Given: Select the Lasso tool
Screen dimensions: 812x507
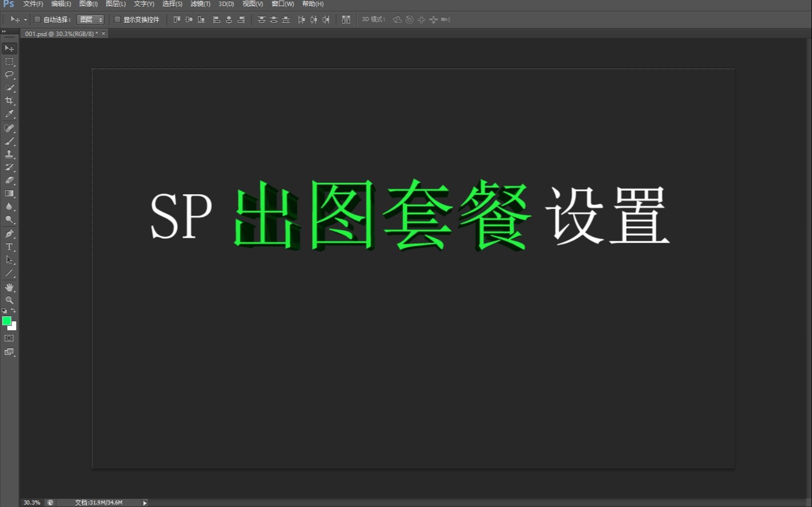Looking at the screenshot, I should tap(9, 75).
